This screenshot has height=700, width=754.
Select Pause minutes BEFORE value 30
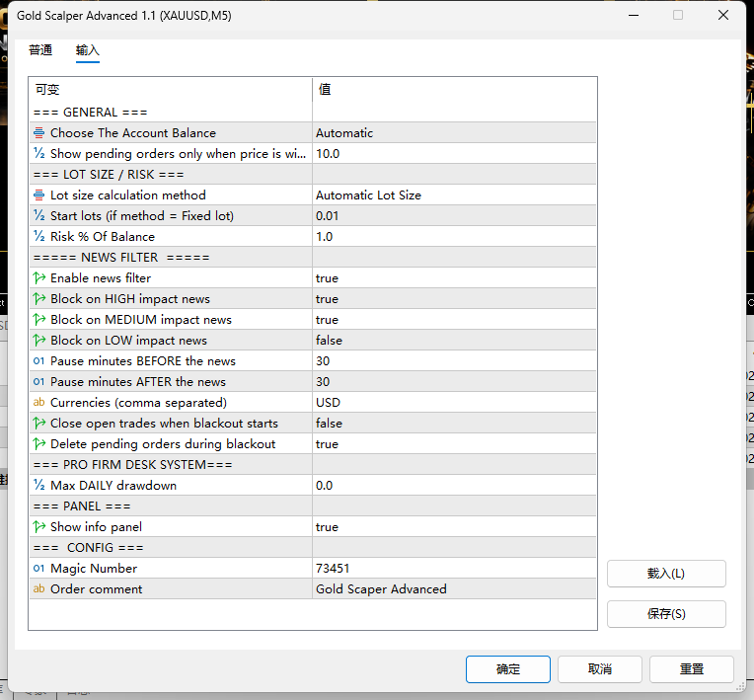tap(454, 360)
